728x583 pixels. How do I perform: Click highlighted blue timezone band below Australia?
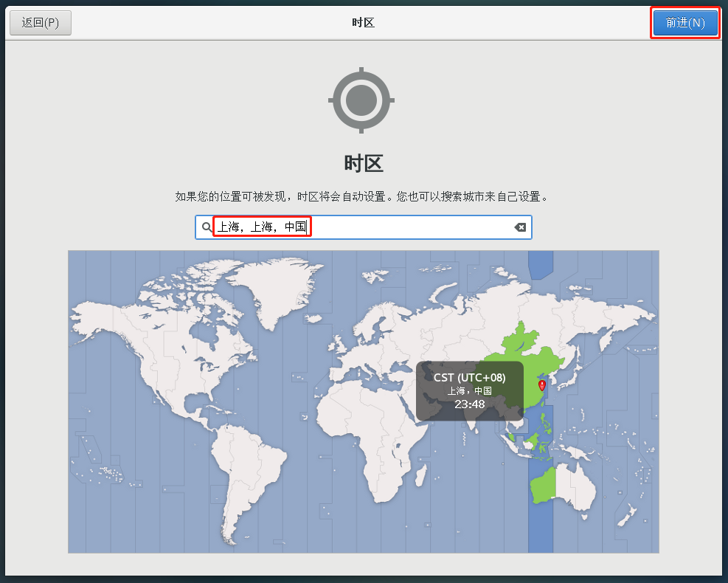(x=541, y=531)
